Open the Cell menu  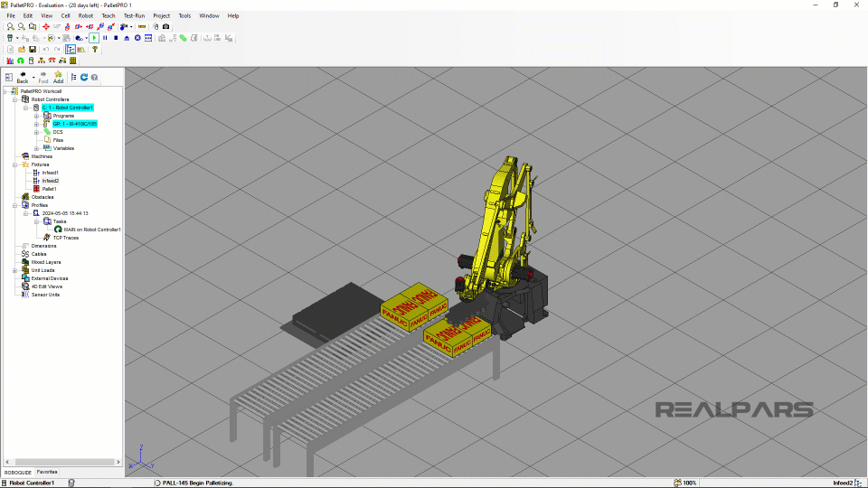coord(65,15)
